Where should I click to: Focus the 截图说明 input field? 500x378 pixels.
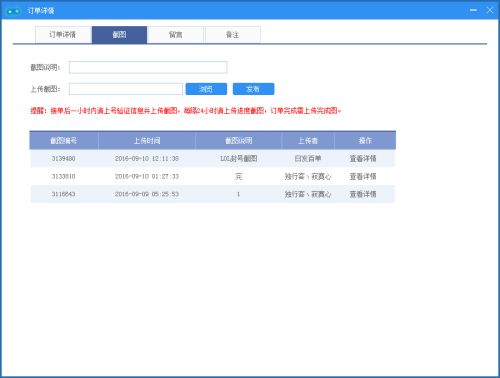(x=148, y=67)
